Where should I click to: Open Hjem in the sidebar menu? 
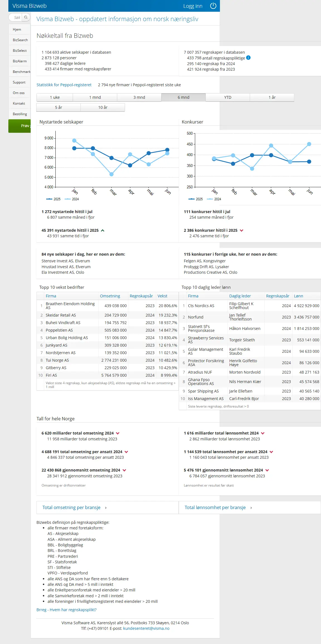(x=19, y=29)
